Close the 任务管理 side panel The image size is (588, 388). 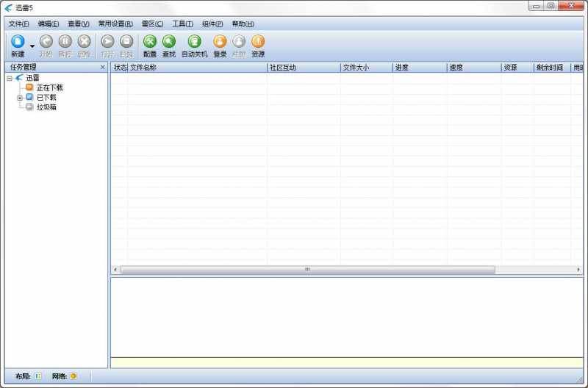click(102, 68)
